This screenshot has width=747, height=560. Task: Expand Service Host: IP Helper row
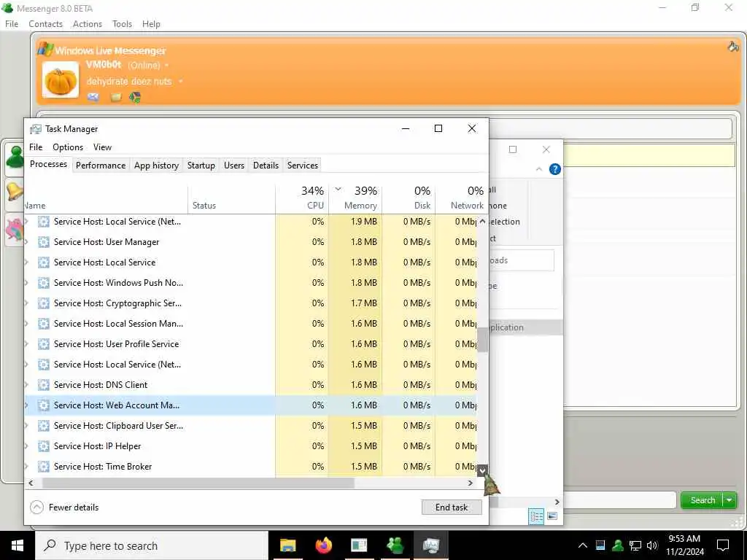[27, 446]
